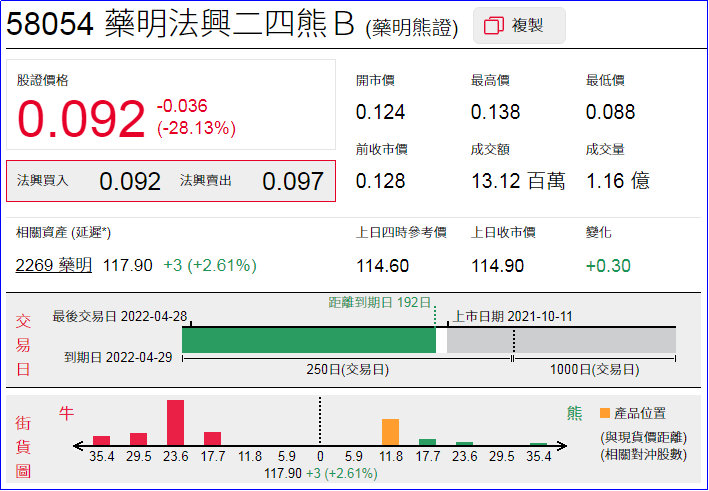Click the tallest red bull bar at 23.6

175,423
